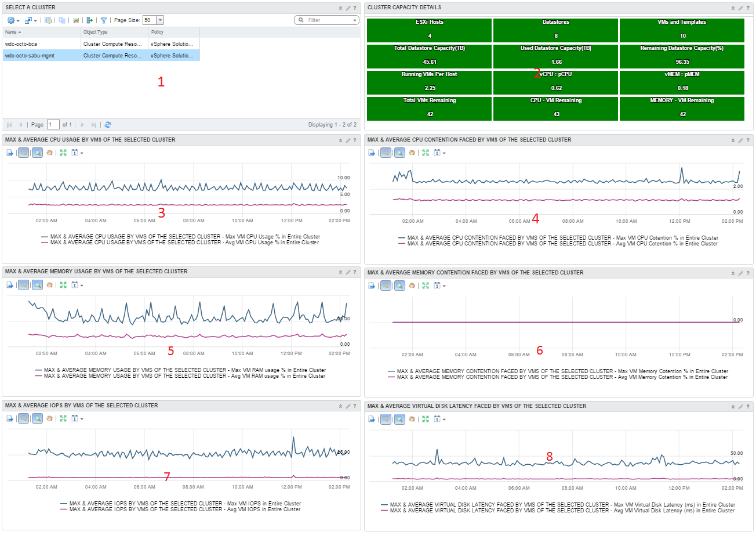Viewport: 756px width, 535px height.
Task: Click fit-to-view icon in Memory Usage chart
Action: pos(63,285)
